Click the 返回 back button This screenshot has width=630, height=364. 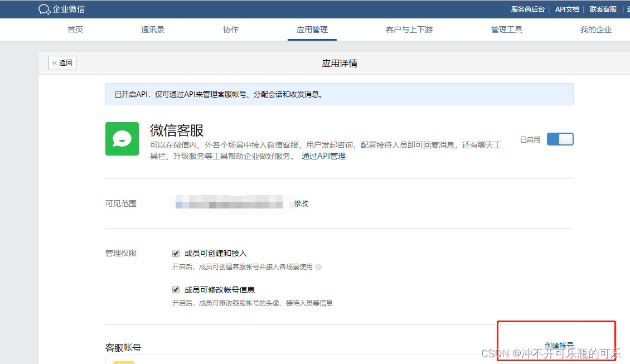coord(62,63)
